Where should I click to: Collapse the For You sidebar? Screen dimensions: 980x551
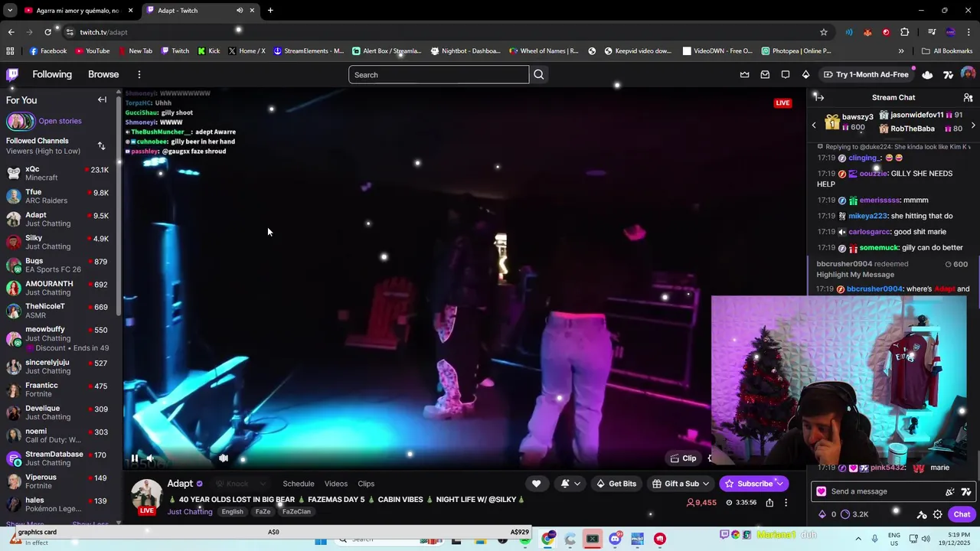pos(102,99)
